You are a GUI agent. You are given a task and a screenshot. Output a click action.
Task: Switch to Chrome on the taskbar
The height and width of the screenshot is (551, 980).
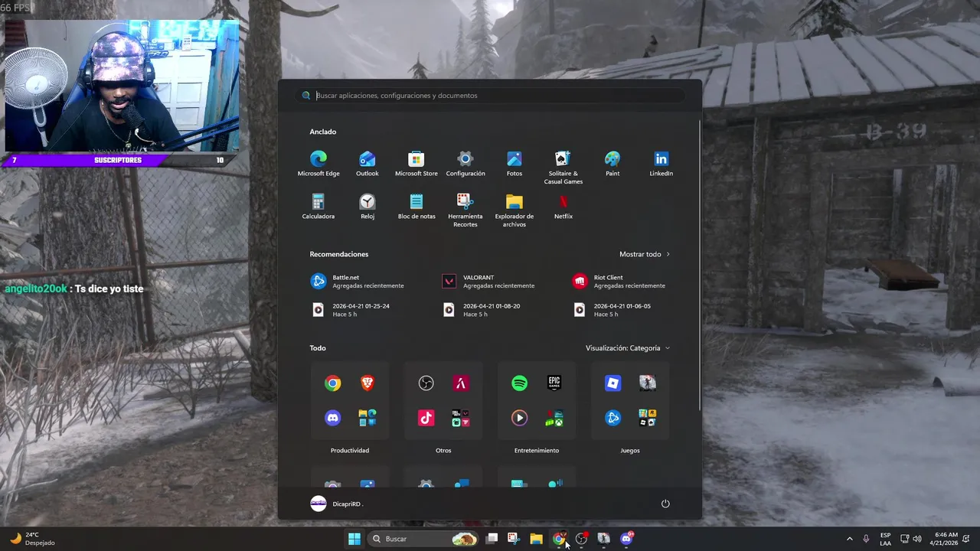click(559, 539)
